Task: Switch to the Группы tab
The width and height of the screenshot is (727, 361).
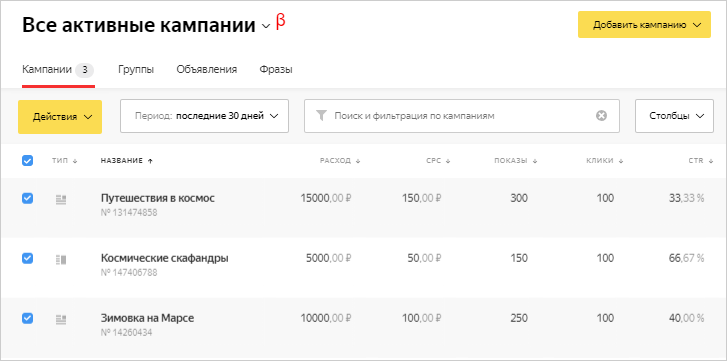Action: [x=136, y=70]
